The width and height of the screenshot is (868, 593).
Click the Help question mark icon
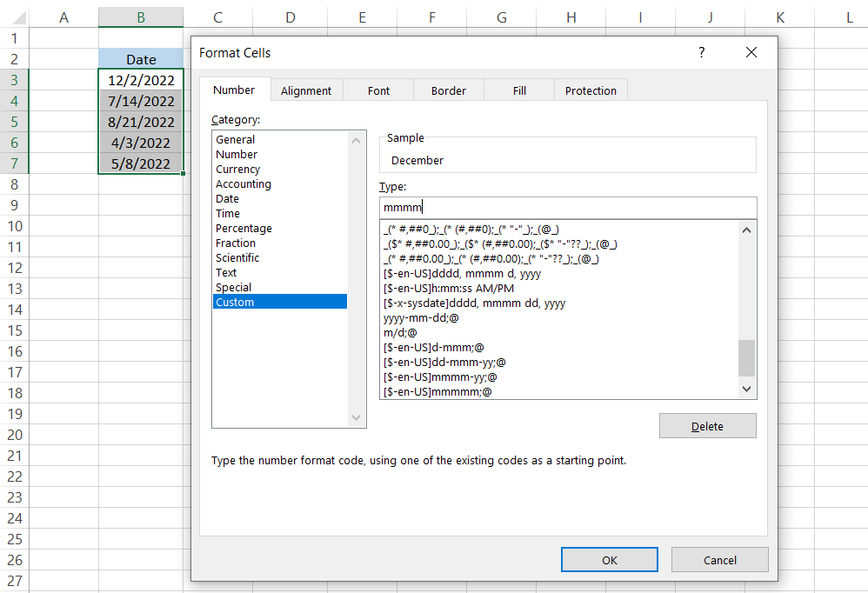tap(702, 53)
